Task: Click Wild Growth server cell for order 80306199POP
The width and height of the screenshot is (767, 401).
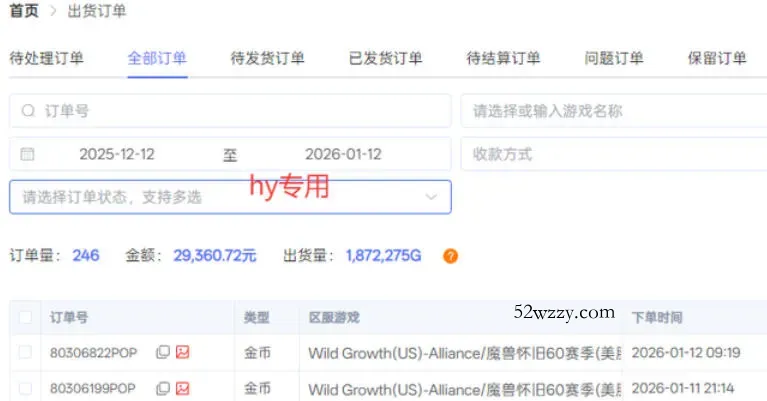Action: (x=465, y=389)
